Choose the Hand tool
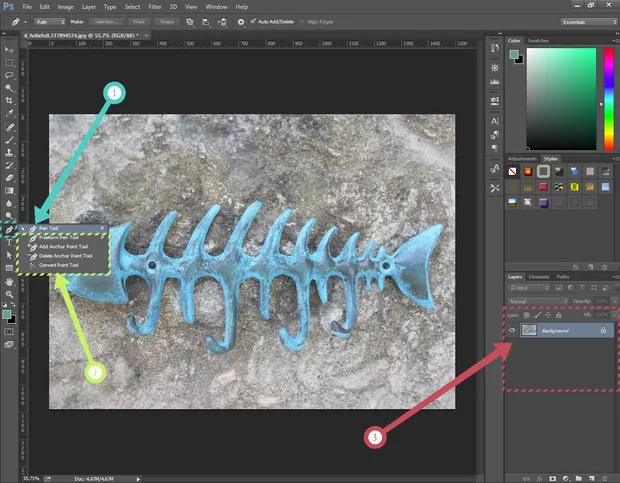This screenshot has width=620, height=483. pos(9,281)
